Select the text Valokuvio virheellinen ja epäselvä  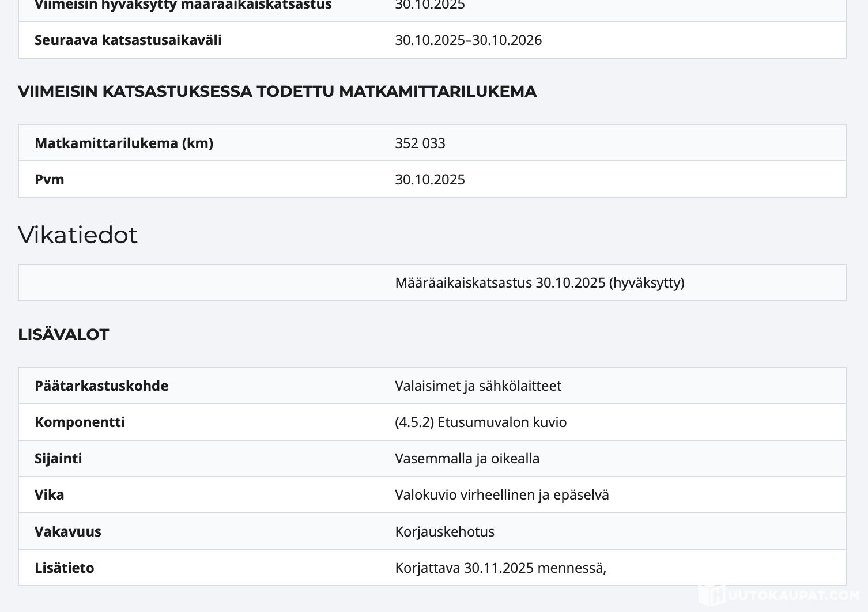point(501,494)
